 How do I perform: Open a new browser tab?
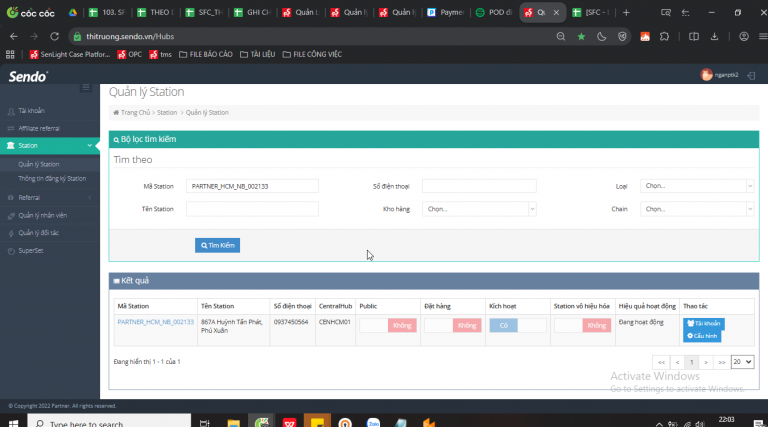coord(626,12)
